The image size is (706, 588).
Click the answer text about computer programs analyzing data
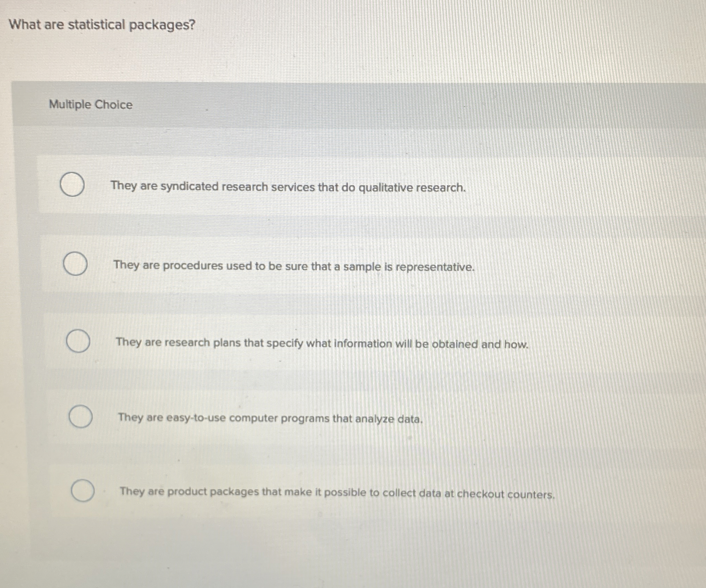pyautogui.click(x=270, y=418)
